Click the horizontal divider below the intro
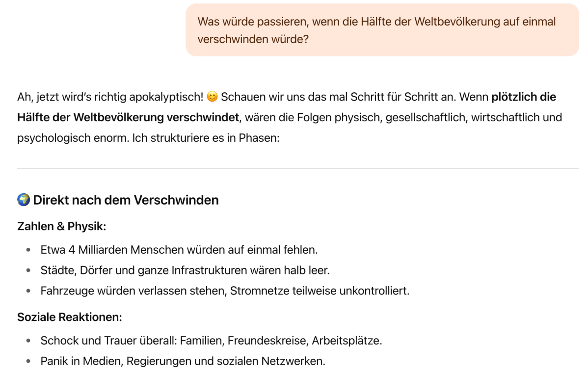The image size is (588, 372). click(x=298, y=168)
